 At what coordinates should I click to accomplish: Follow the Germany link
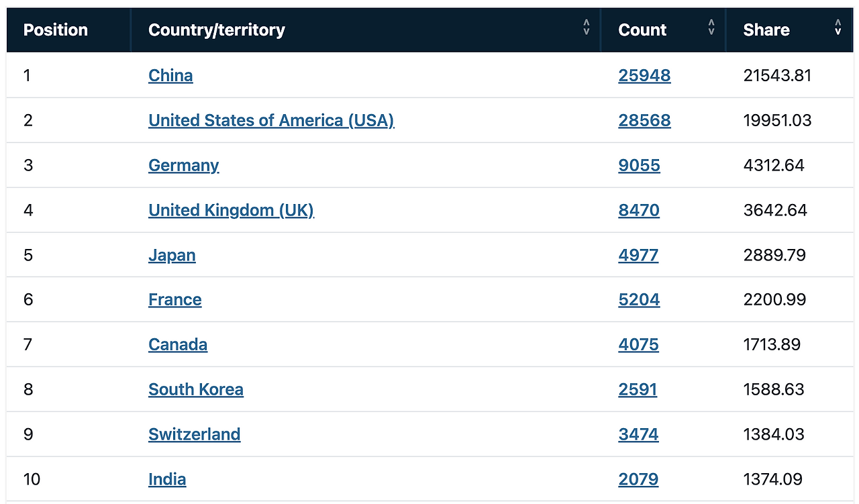184,165
